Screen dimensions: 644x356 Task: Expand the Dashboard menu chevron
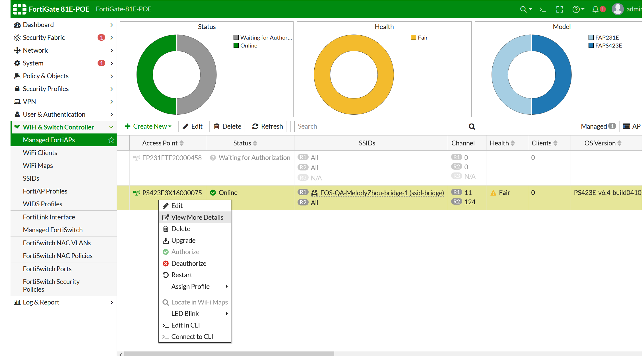[112, 25]
